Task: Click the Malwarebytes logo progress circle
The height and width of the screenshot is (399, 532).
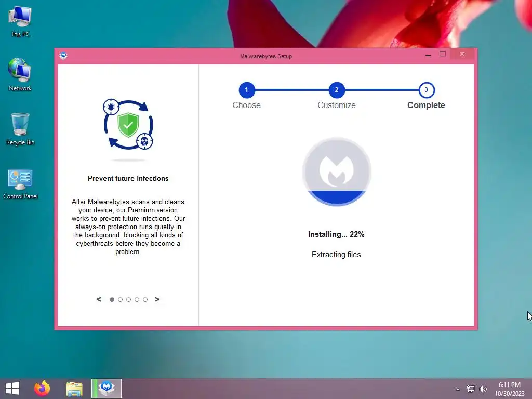Action: 337,171
